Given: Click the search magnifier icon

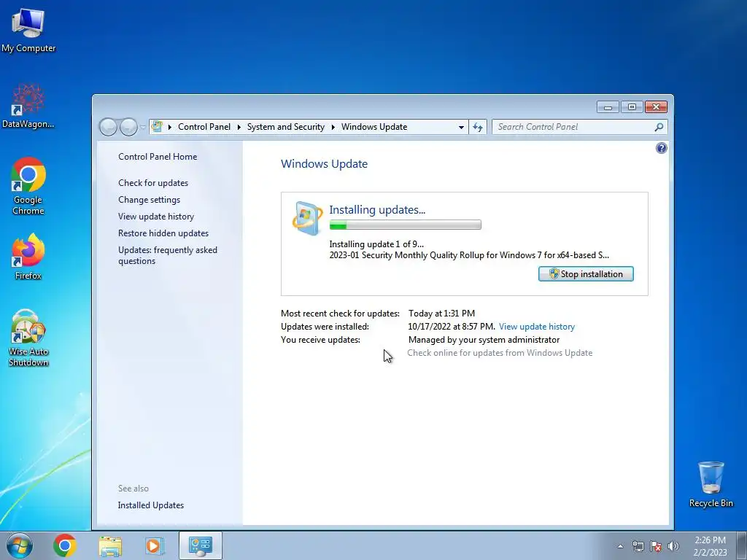Looking at the screenshot, I should click(659, 127).
